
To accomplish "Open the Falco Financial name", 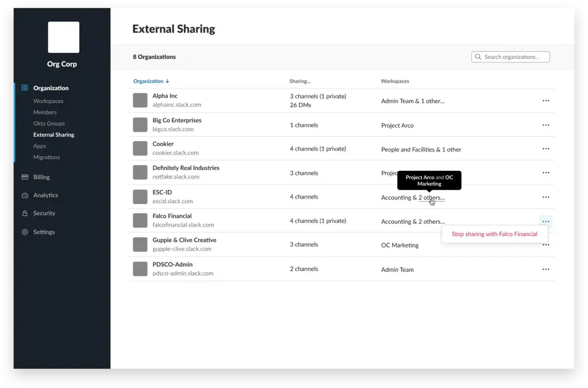I will [x=172, y=216].
